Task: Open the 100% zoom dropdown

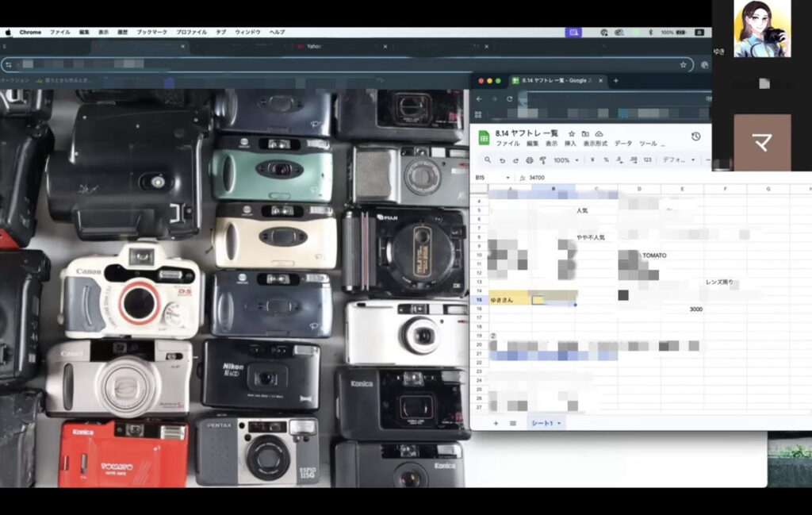Action: click(566, 160)
